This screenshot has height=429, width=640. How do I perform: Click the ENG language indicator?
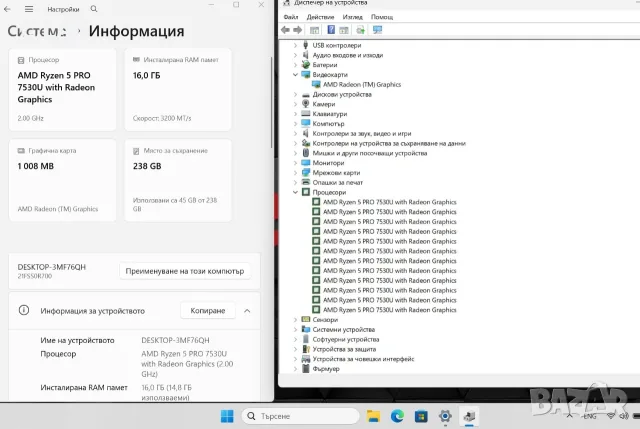(589, 416)
